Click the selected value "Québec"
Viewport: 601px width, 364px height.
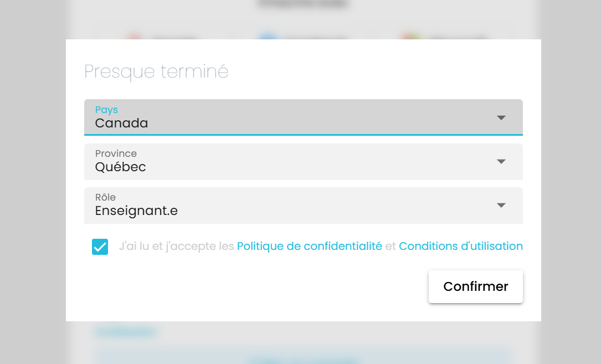click(x=120, y=167)
